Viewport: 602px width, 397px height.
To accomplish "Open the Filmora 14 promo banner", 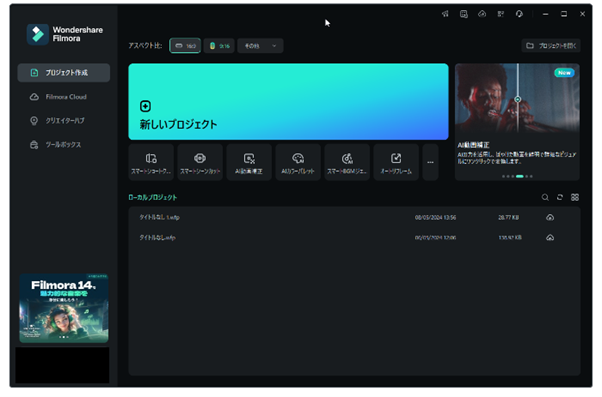I will pos(64,308).
